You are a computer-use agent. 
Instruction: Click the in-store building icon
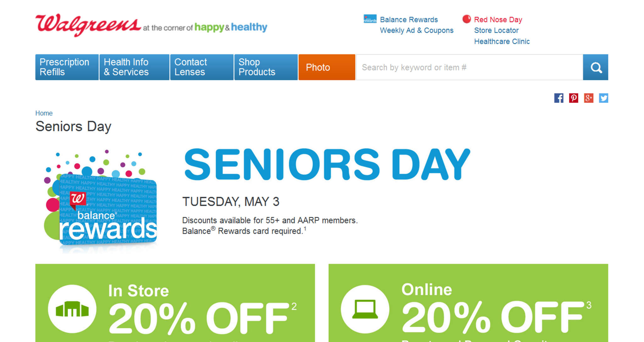[x=72, y=309]
